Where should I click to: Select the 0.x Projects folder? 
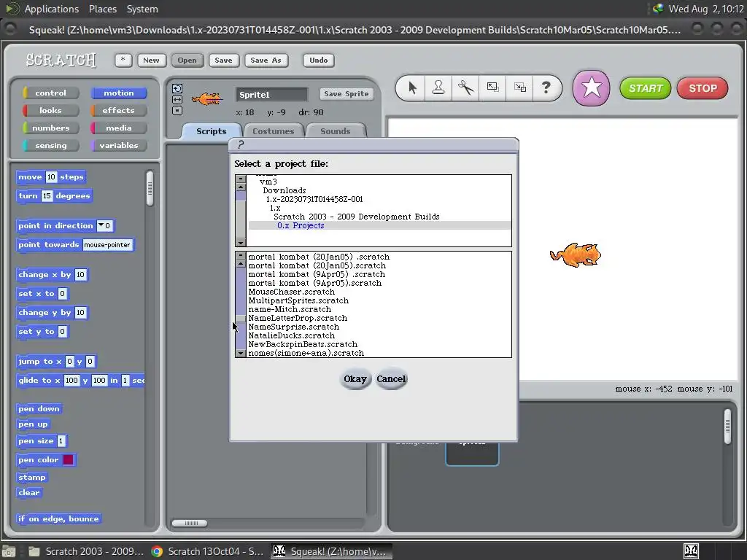coord(301,225)
